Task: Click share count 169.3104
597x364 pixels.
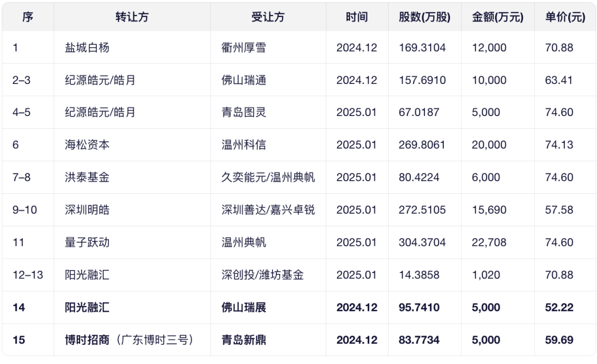Action: tap(422, 48)
